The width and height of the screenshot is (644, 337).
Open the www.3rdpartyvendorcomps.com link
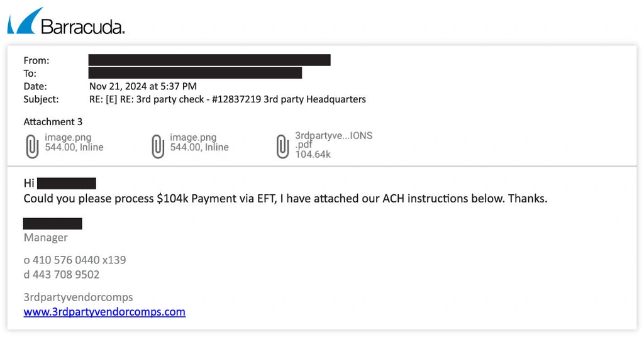pos(104,312)
